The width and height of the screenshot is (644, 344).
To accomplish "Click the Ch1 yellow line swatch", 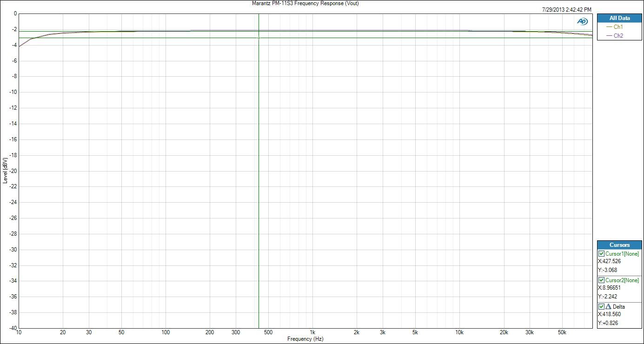I will pyautogui.click(x=610, y=27).
